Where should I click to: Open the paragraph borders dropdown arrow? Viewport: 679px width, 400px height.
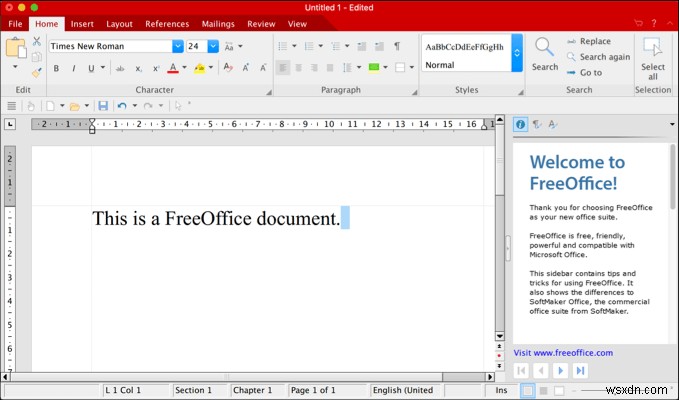[411, 68]
